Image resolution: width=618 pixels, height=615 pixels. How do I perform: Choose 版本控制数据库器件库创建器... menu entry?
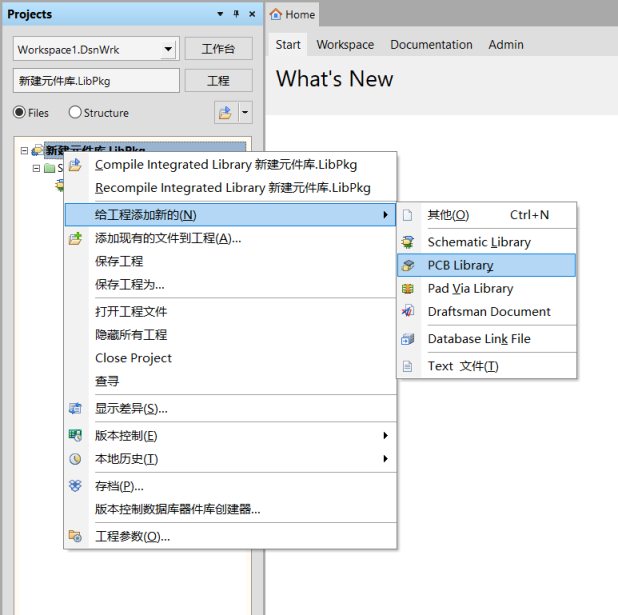[230, 509]
